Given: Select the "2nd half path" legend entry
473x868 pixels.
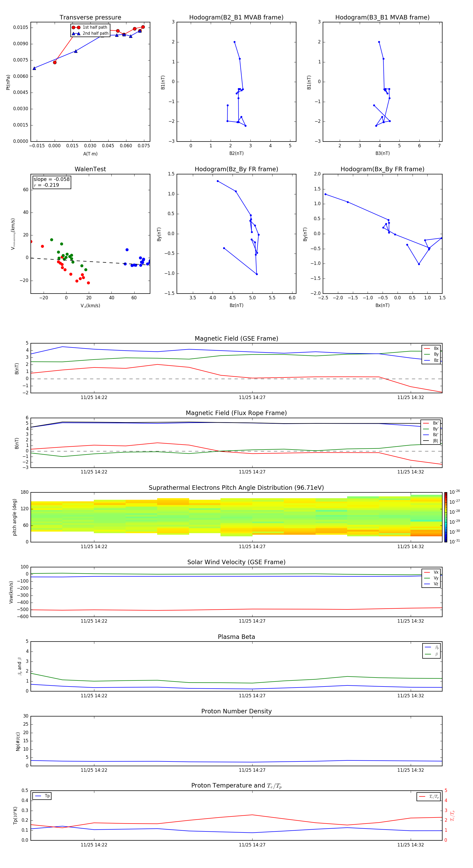Looking at the screenshot, I should coord(90,33).
